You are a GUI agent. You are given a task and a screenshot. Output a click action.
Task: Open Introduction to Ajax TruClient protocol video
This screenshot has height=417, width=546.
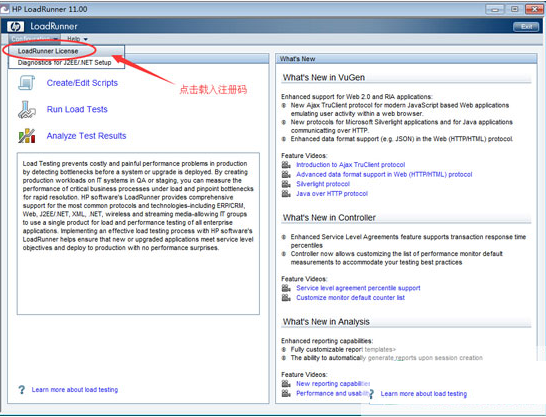351,165
